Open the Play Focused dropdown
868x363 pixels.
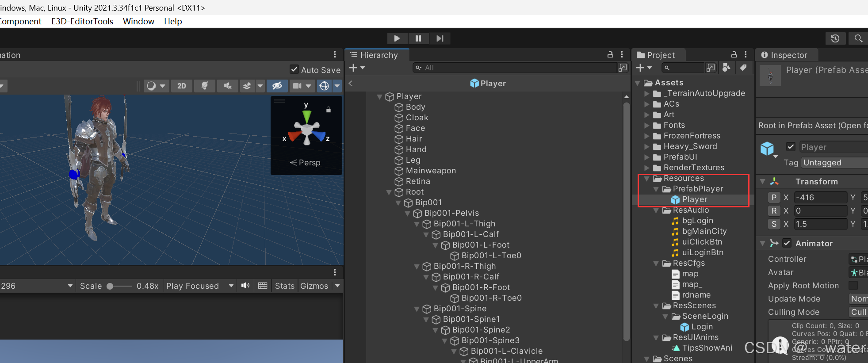point(200,286)
